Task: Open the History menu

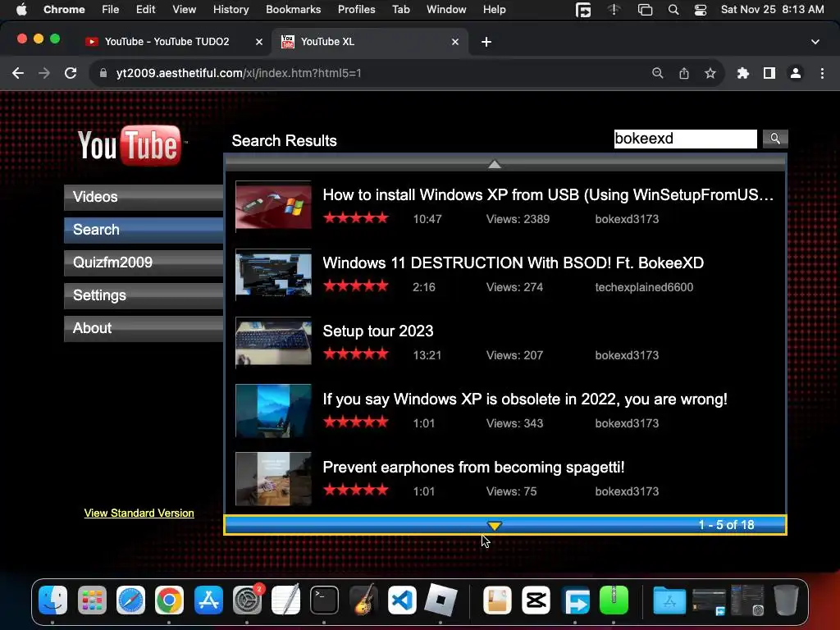Action: pos(231,10)
